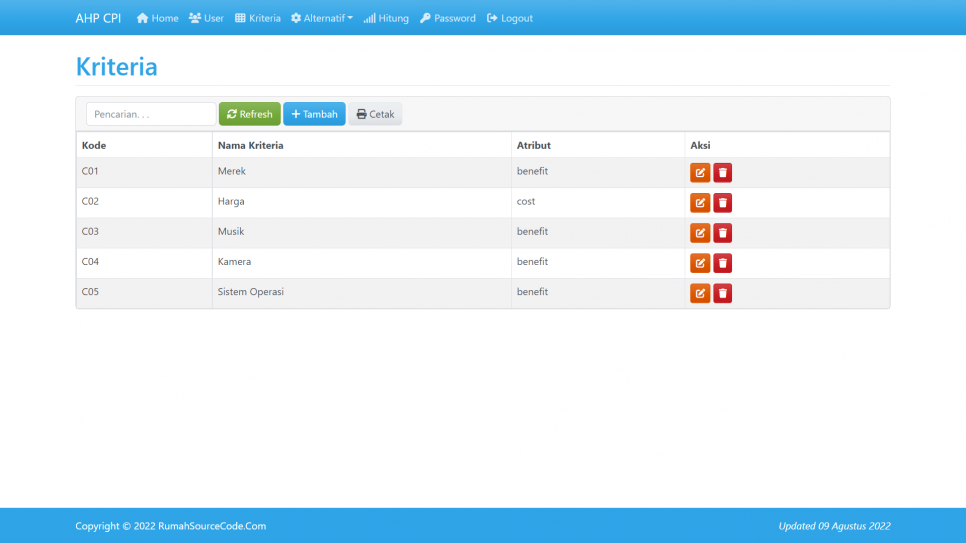
Task: Open edit for Kamera criterion
Action: pyautogui.click(x=700, y=263)
